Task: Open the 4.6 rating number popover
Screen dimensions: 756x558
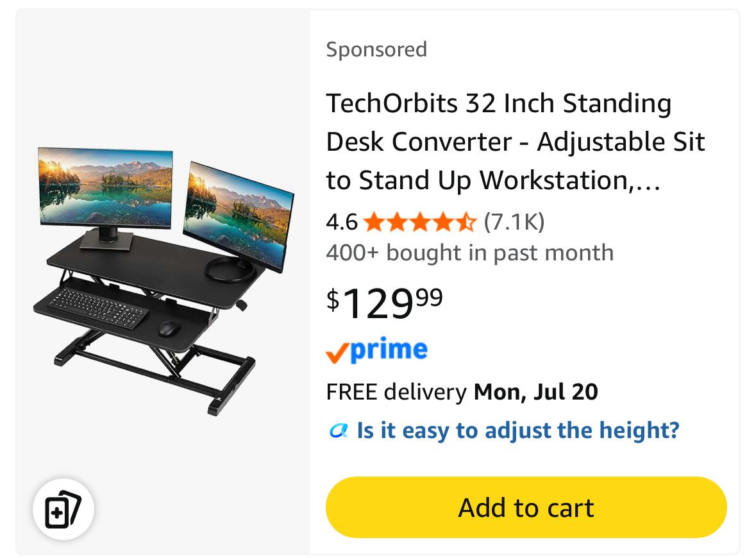Action: (342, 223)
